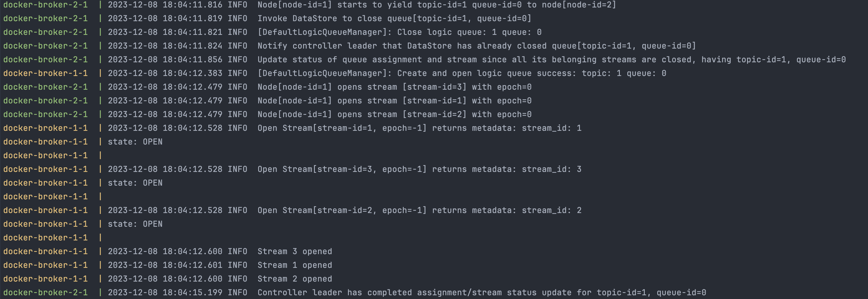Select 'Open Stream[stream-id=2, epoch=-1]' entry
This screenshot has height=299, width=868.
pos(420,210)
